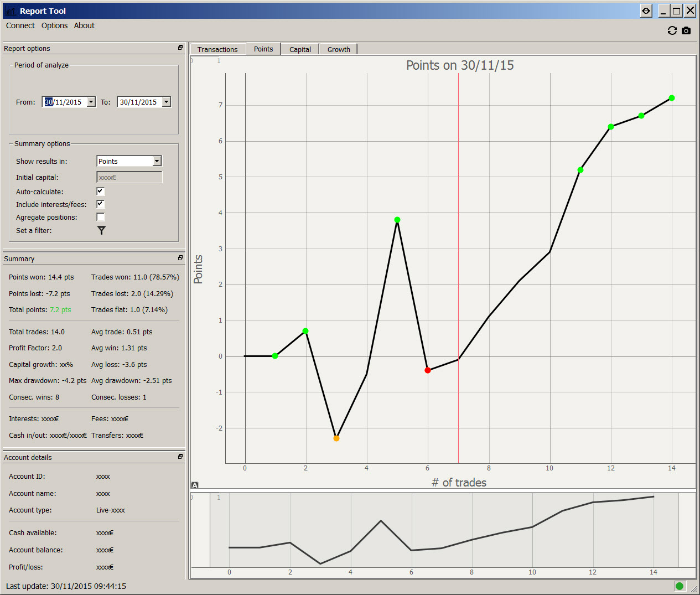The height and width of the screenshot is (595, 700).
Task: Click 'Trades lost: 2.0 (14.29%)' text
Action: [132, 294]
